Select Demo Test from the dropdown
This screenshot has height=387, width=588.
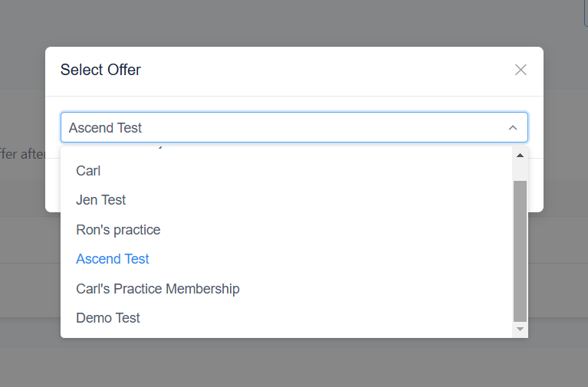coord(108,318)
